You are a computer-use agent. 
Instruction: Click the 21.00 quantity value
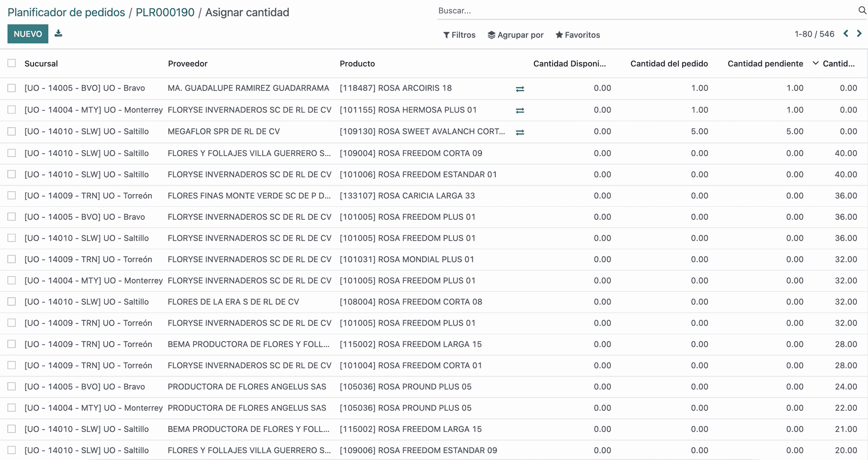[846, 429]
